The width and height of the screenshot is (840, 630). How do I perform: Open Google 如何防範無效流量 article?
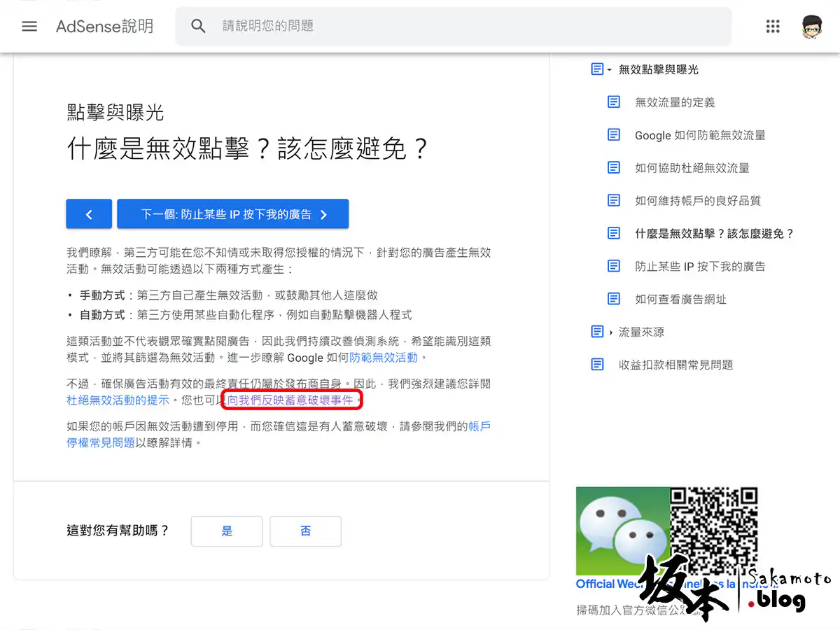[699, 135]
